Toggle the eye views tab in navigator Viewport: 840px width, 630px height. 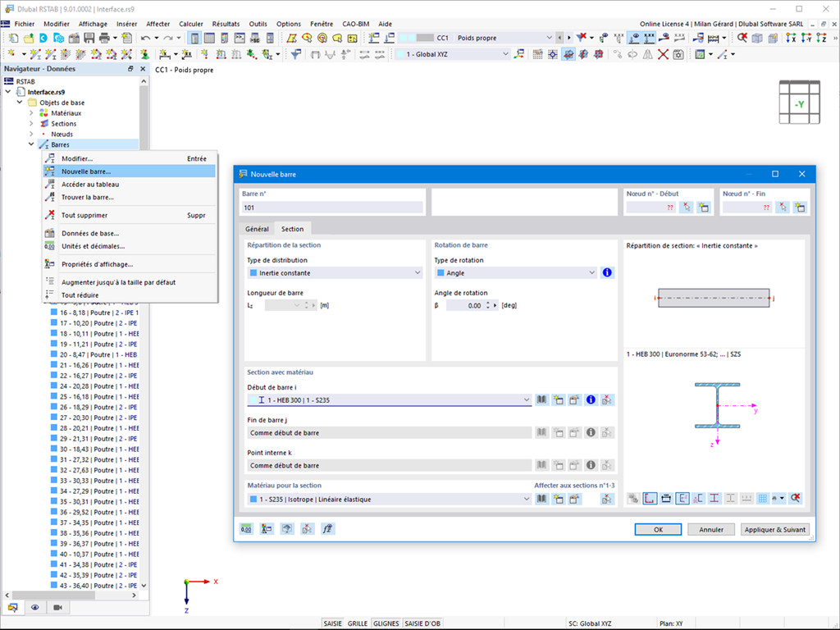point(35,608)
